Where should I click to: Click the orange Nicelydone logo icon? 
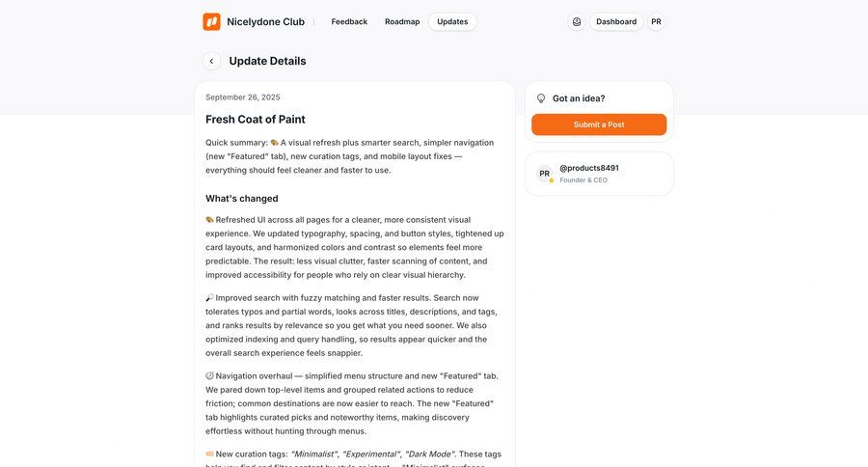[211, 21]
